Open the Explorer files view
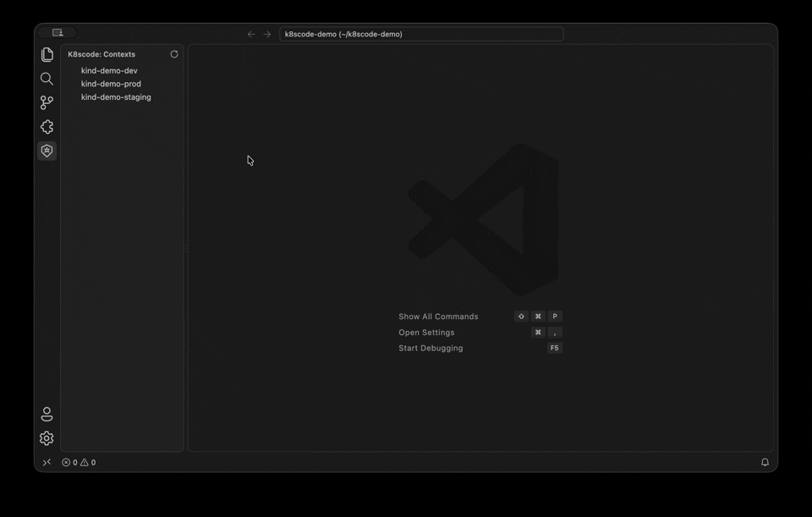The height and width of the screenshot is (517, 812). pos(47,54)
